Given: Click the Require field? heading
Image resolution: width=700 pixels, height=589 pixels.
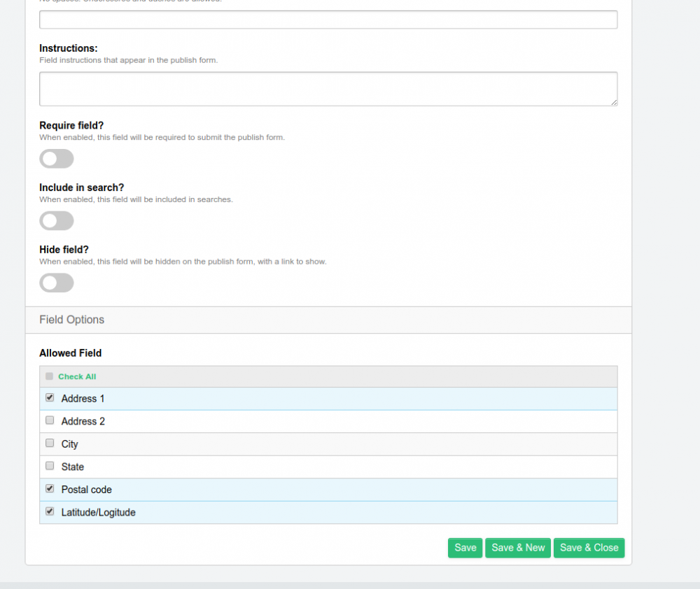Looking at the screenshot, I should coord(71,125).
